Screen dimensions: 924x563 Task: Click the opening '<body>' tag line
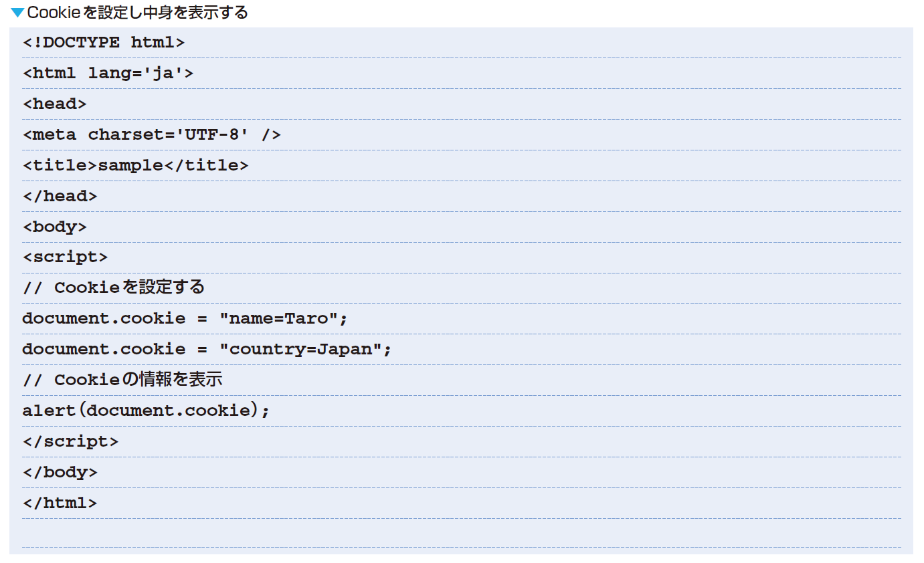point(55,227)
